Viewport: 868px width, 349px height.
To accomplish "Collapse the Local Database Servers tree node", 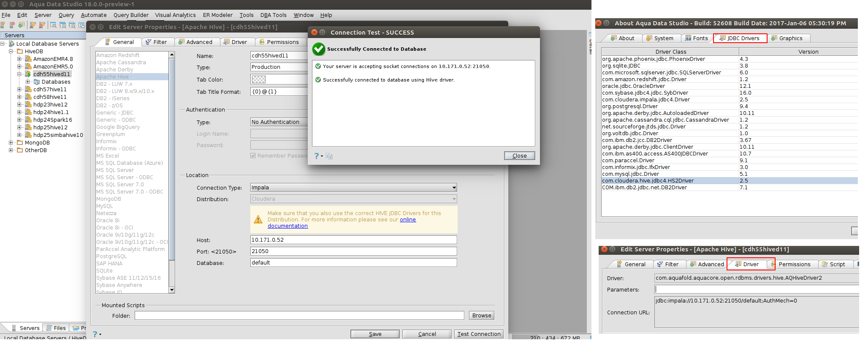I will click(3, 44).
